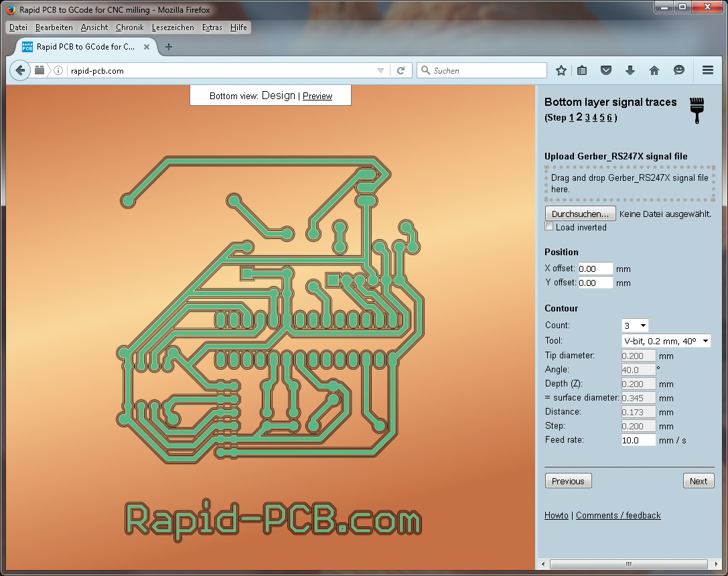This screenshot has width=728, height=576.
Task: Click the surface diameter field
Action: tap(638, 398)
